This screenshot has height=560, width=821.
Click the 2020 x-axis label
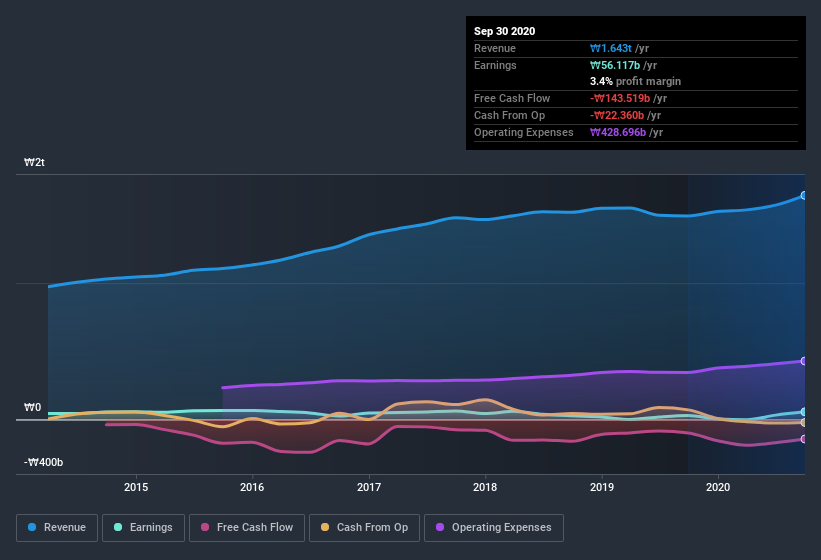click(718, 487)
